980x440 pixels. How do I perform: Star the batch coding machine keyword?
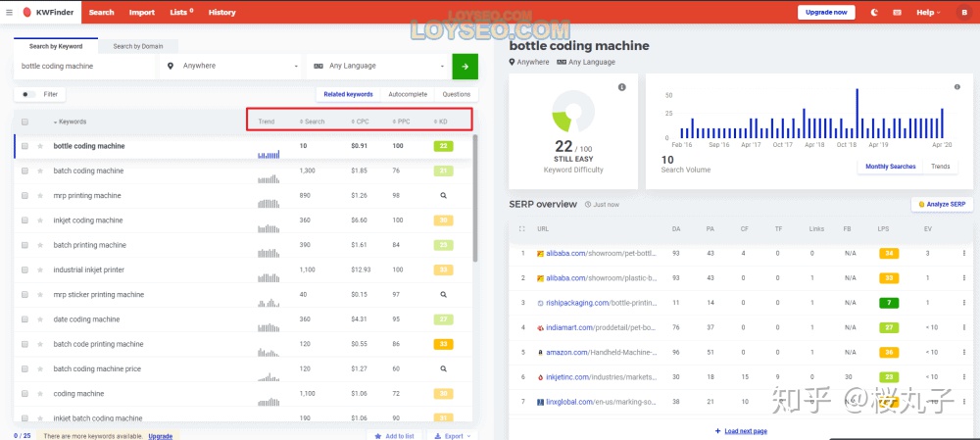40,171
